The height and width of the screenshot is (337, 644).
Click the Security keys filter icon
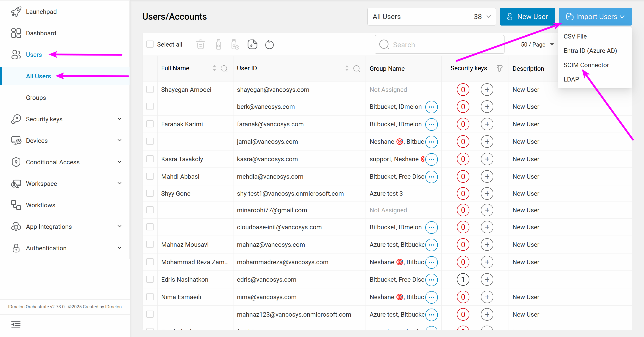tap(499, 68)
